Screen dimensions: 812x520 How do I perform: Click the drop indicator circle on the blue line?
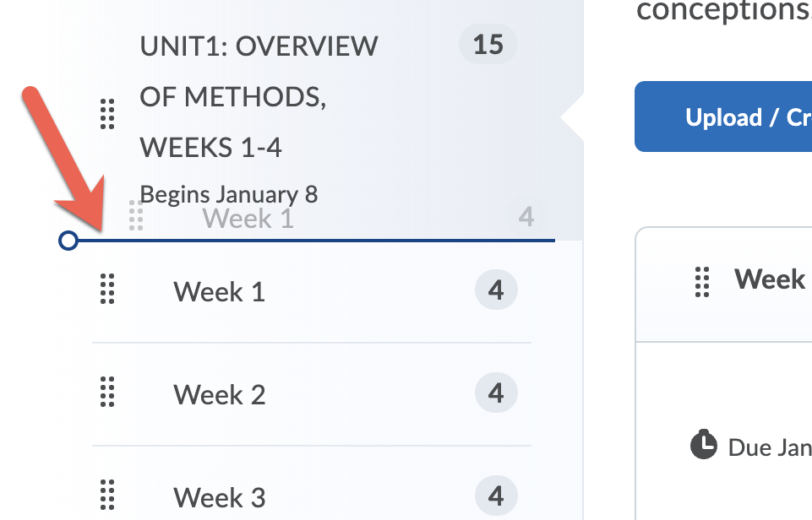68,241
